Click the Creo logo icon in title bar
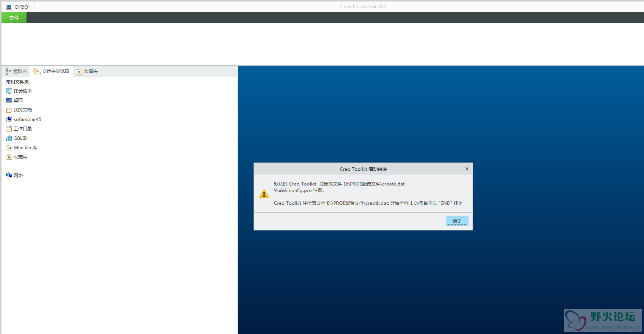 pos(9,7)
